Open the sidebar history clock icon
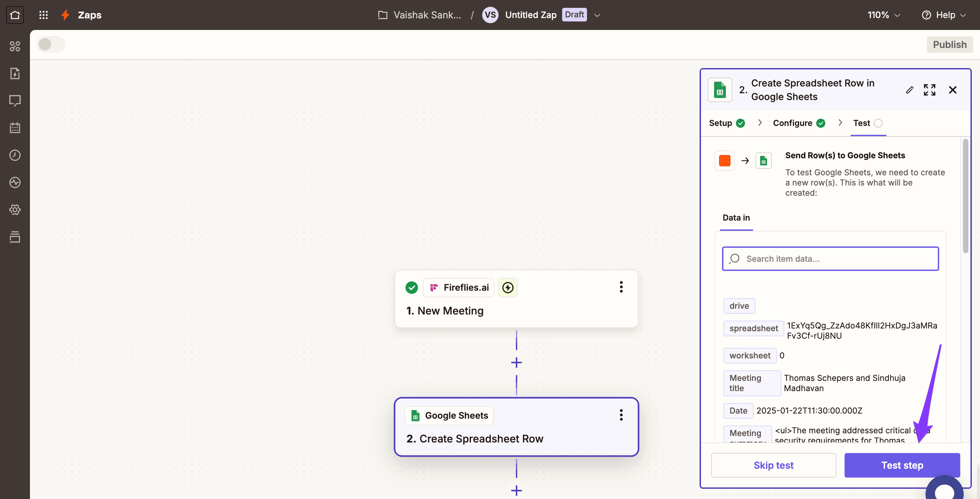Viewport: 980px width, 499px height. tap(15, 155)
